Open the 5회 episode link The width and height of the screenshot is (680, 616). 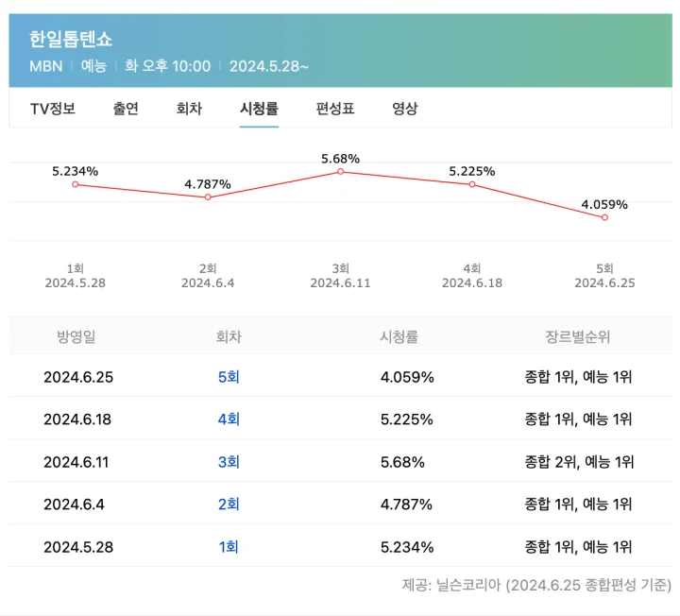click(229, 377)
